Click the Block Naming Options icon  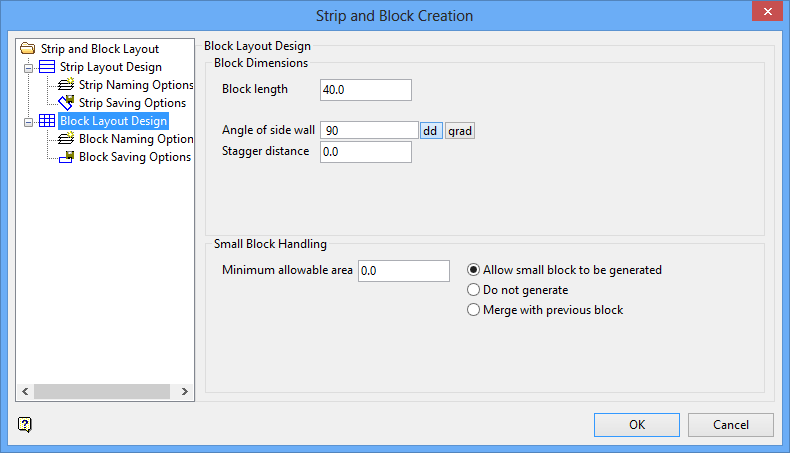67,139
